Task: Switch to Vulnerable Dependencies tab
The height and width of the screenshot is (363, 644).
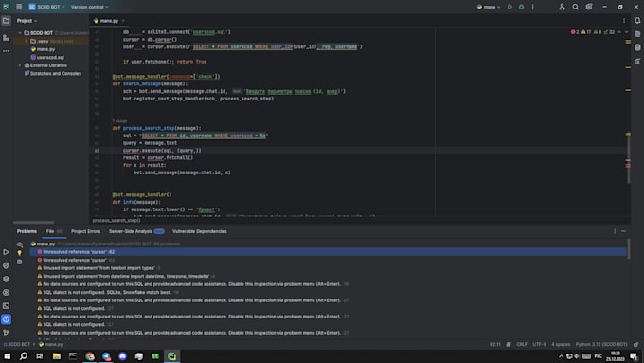Action: click(x=199, y=231)
